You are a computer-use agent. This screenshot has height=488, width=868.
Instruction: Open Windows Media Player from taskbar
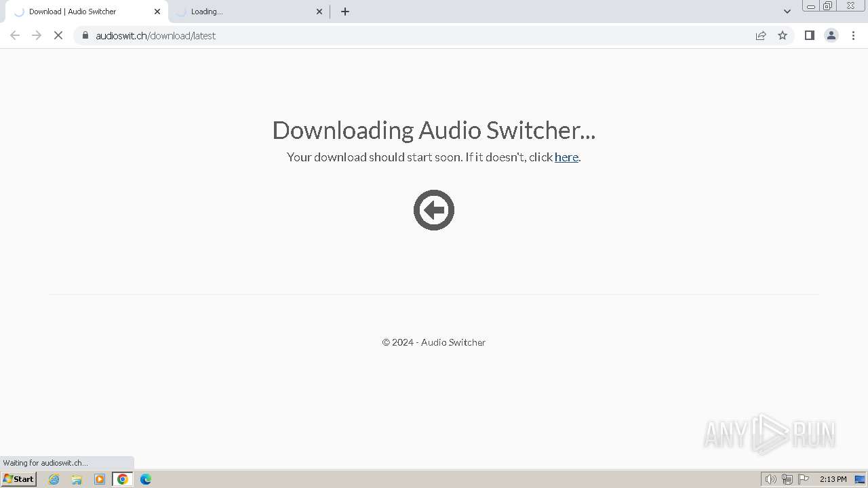(100, 479)
